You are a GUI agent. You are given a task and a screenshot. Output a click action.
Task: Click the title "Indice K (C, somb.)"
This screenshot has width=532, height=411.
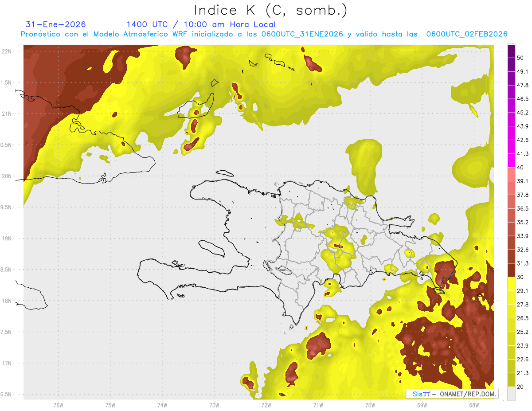coord(271,10)
